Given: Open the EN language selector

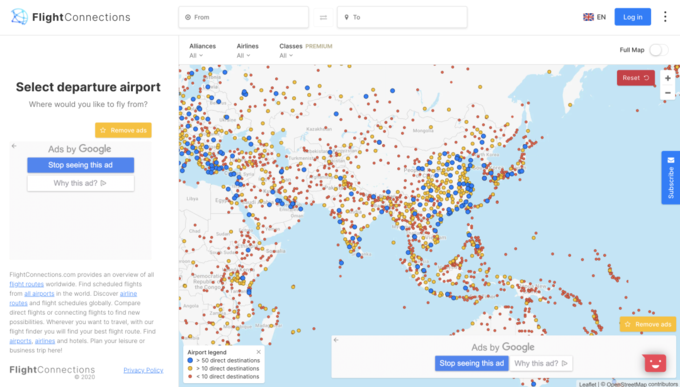Looking at the screenshot, I should [x=595, y=17].
